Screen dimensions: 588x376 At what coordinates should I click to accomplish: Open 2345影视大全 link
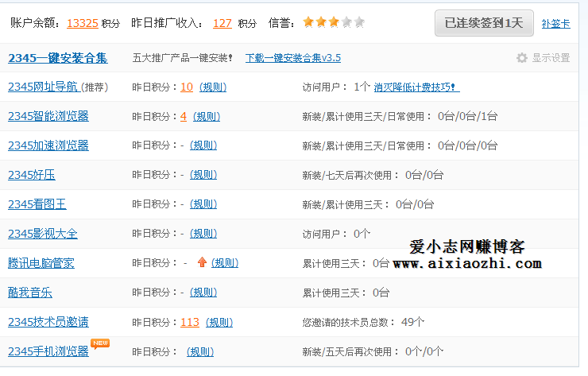coord(43,234)
